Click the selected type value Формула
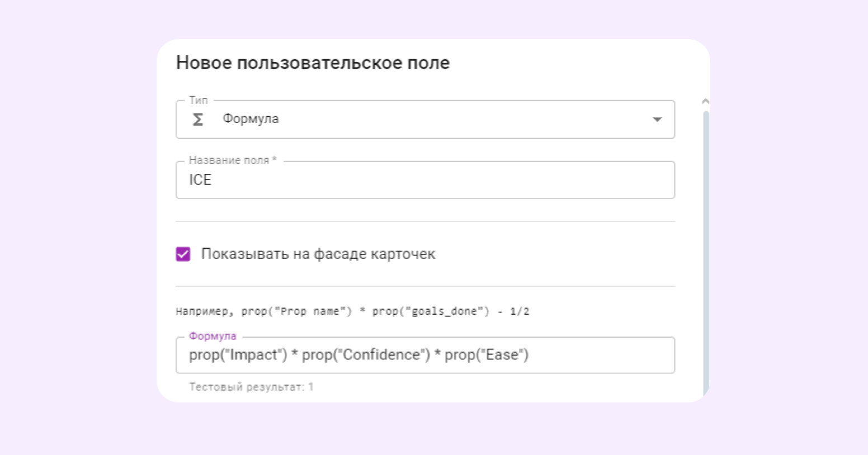This screenshot has width=868, height=455. pos(251,119)
